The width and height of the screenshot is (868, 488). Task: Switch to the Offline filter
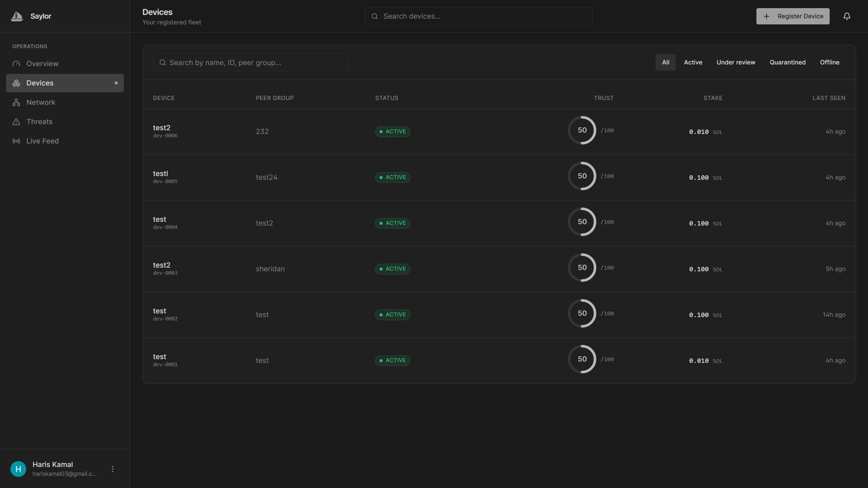[x=829, y=62]
